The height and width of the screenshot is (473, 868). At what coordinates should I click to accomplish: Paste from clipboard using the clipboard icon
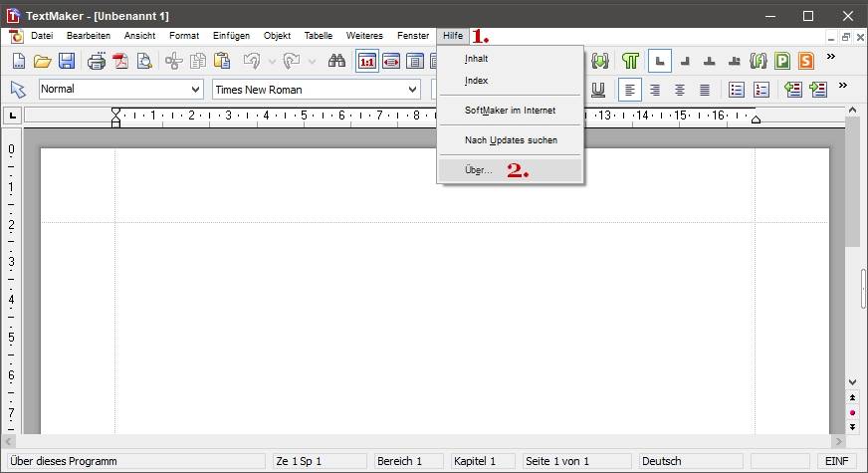222,61
